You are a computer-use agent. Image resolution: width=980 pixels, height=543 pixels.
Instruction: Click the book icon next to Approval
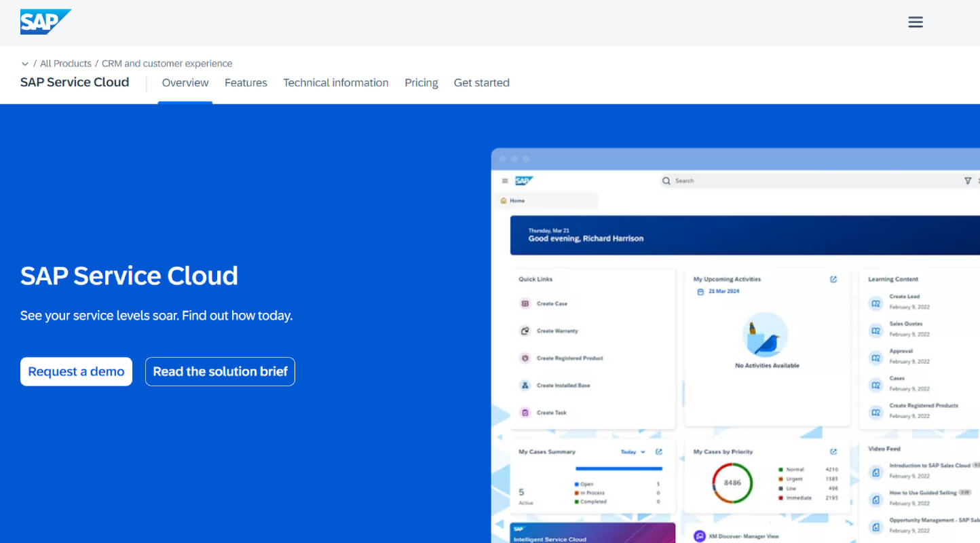click(x=876, y=357)
